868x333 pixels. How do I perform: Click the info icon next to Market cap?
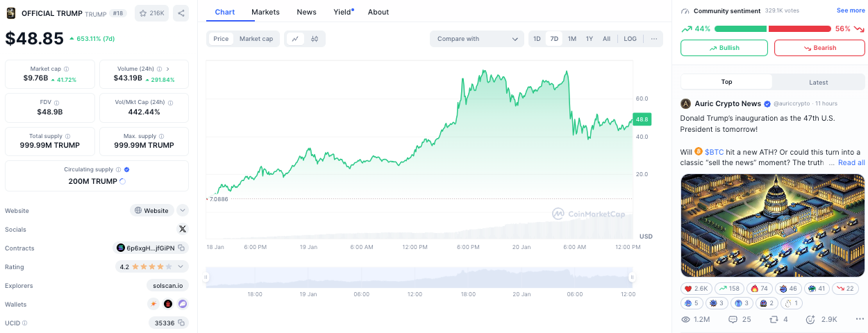pos(67,69)
